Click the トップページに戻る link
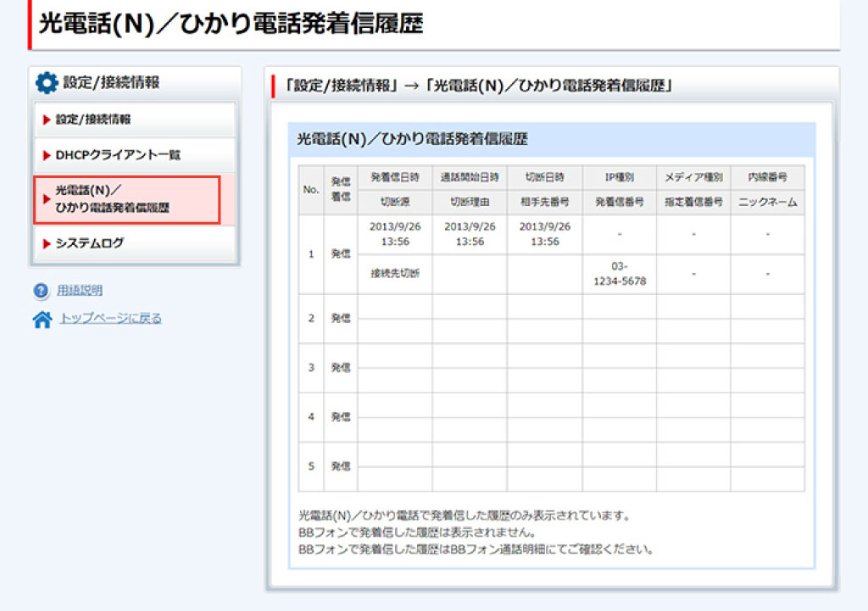This screenshot has width=868, height=611. coord(109,319)
